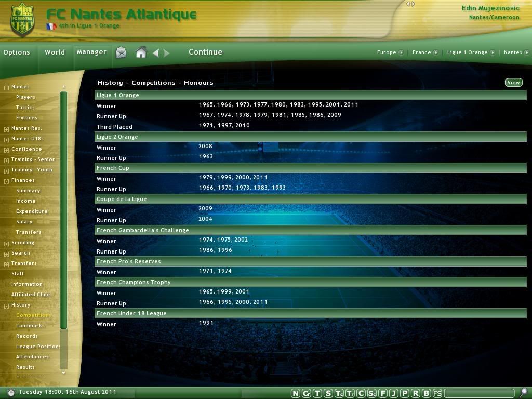Open the World menu
Viewport: 532px width, 399px height.
(x=55, y=52)
